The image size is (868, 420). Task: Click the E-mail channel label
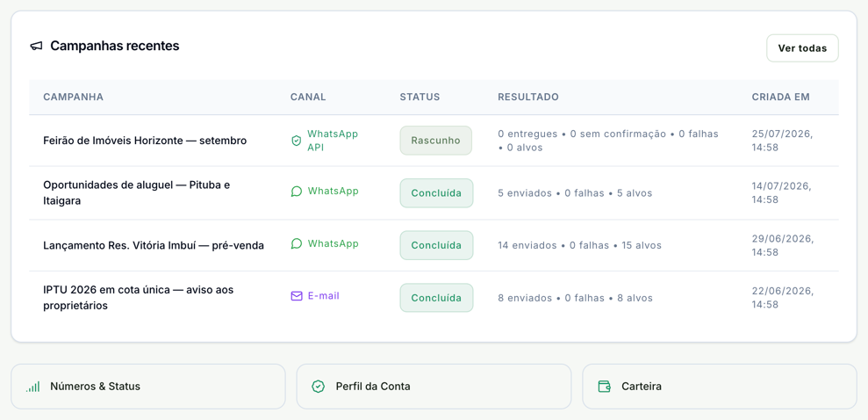tap(323, 296)
